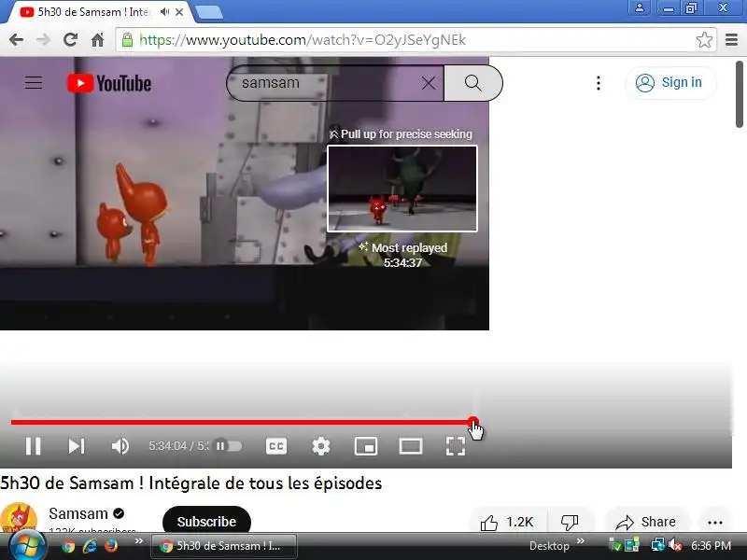
Task: Open the Samsam channel name link
Action: (x=78, y=514)
